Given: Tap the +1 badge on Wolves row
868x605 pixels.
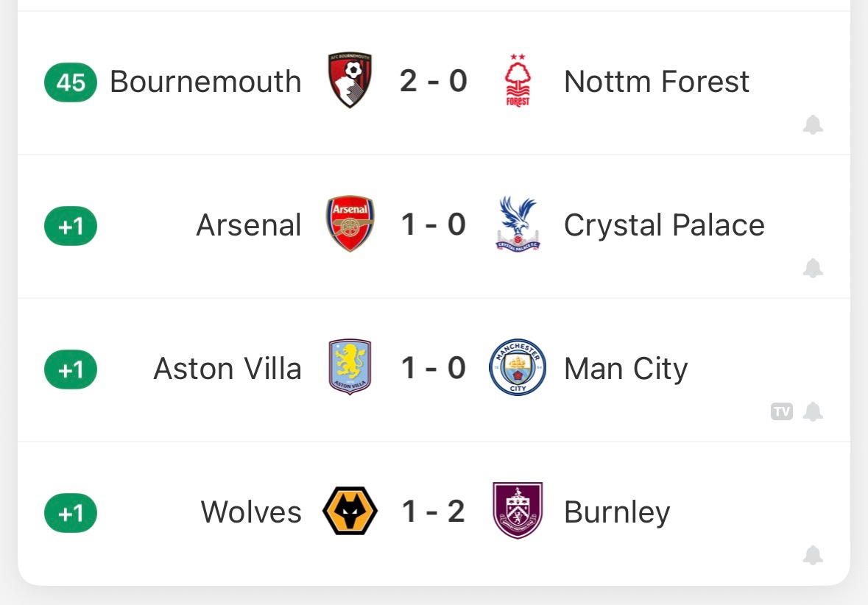Looking at the screenshot, I should [71, 513].
